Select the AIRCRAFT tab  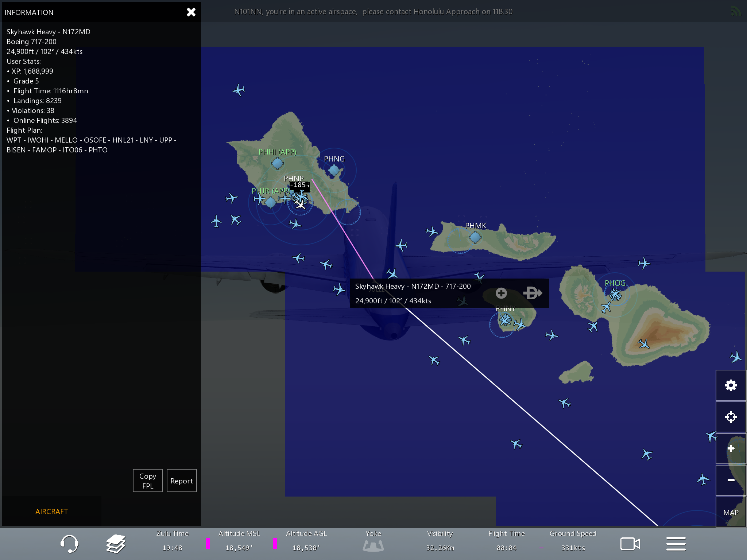pyautogui.click(x=51, y=511)
